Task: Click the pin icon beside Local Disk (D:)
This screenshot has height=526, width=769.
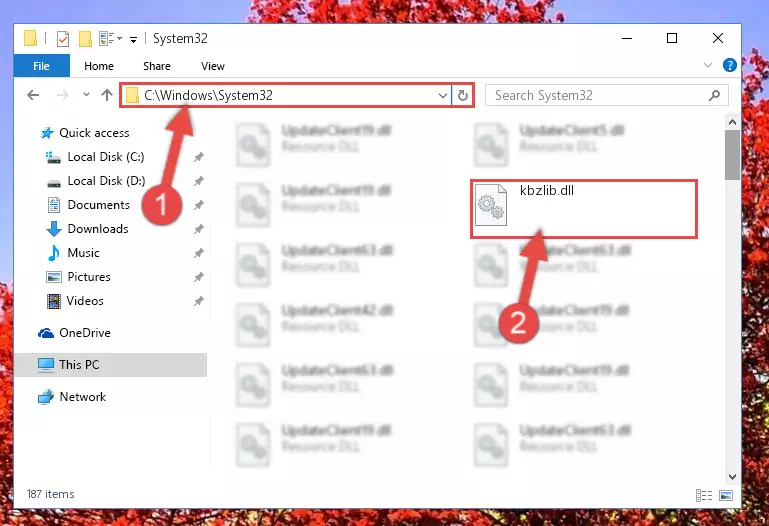Action: coord(198,181)
